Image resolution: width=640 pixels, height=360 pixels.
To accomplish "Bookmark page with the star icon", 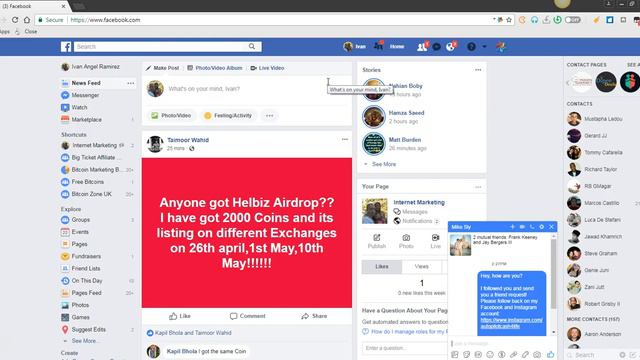I will (x=509, y=20).
